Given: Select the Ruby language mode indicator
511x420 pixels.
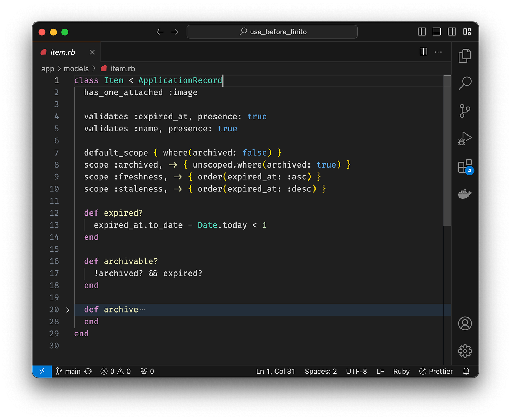Looking at the screenshot, I should [401, 371].
